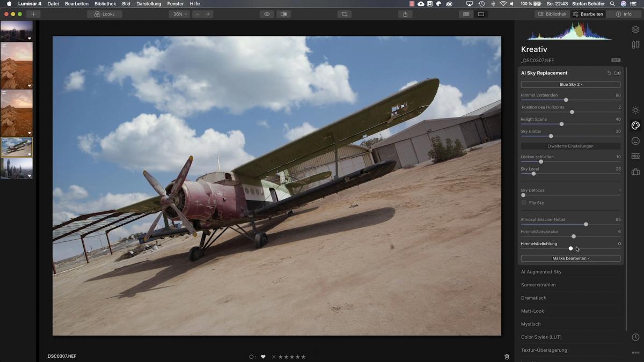Toggle AI Sky Replacement on/off switch
Image resolution: width=644 pixels, height=362 pixels.
click(617, 73)
